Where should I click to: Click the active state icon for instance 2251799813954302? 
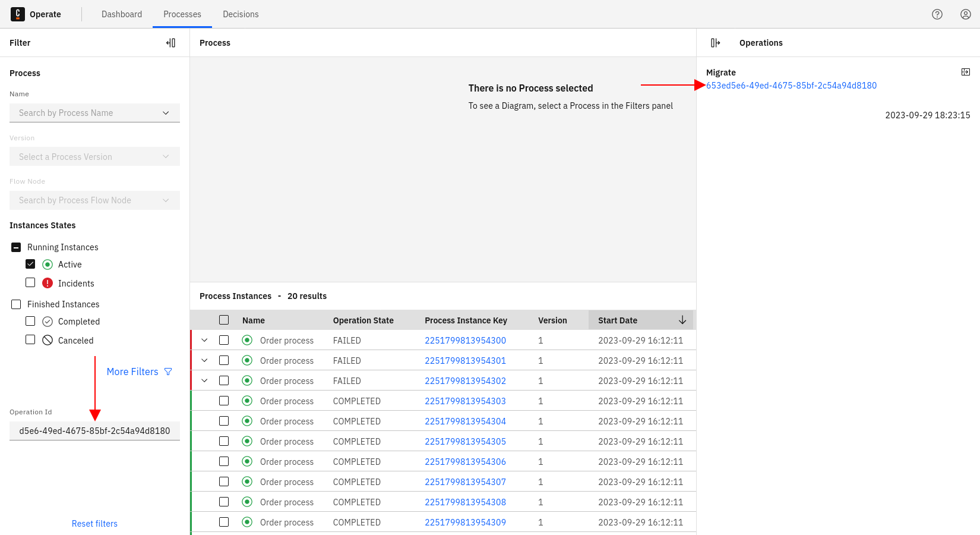[247, 380]
